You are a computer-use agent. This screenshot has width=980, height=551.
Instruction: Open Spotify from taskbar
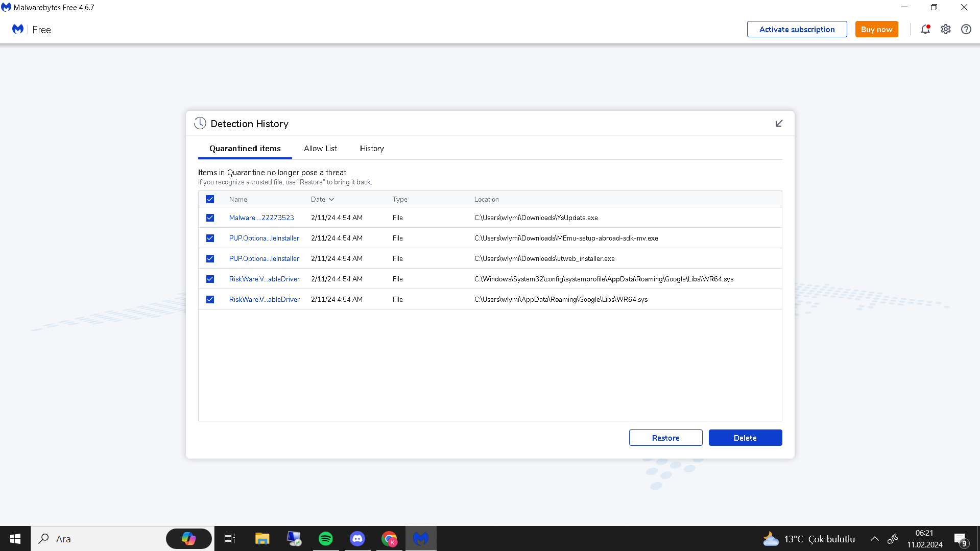click(x=326, y=539)
